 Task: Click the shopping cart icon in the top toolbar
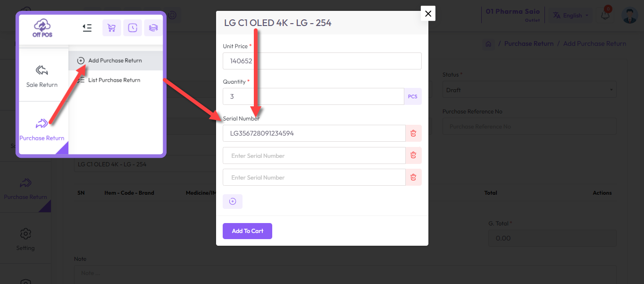click(112, 28)
